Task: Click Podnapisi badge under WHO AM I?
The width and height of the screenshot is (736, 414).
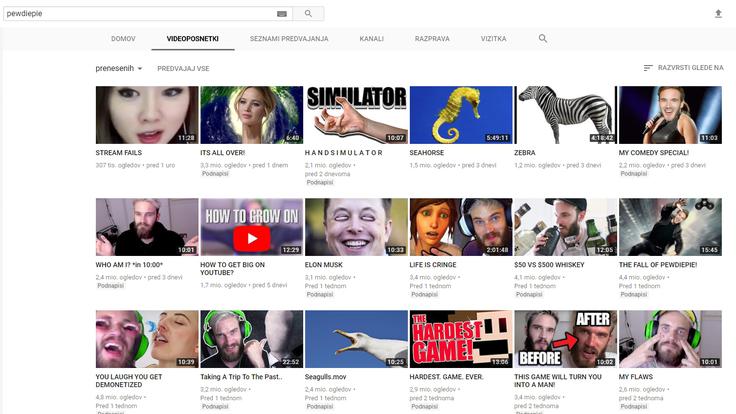Action: pyautogui.click(x=110, y=285)
